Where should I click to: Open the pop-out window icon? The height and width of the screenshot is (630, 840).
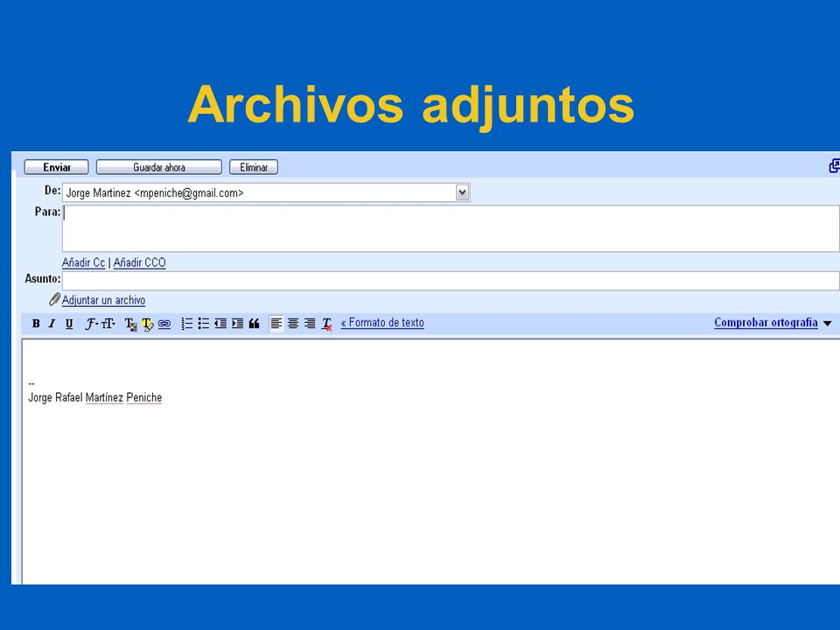[834, 166]
